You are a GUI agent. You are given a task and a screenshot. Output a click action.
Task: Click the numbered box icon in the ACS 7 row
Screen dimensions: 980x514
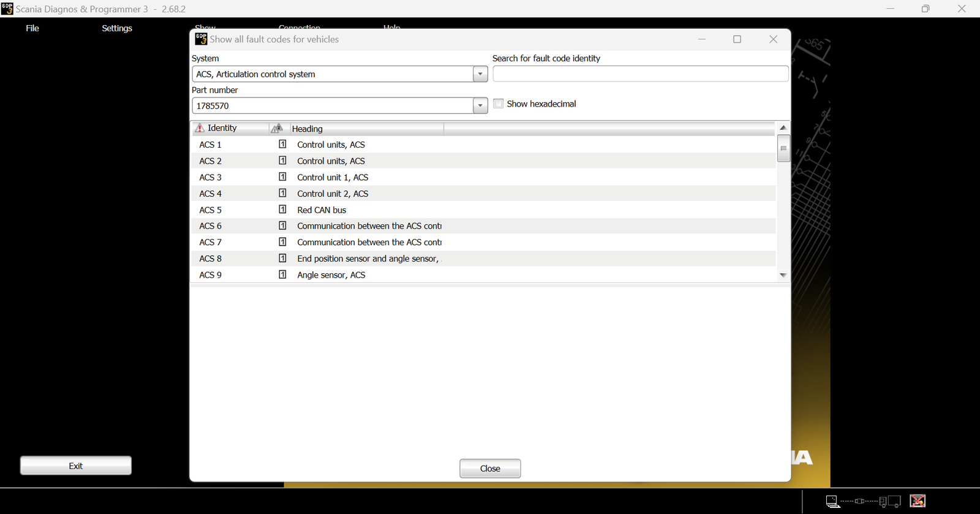click(x=282, y=242)
